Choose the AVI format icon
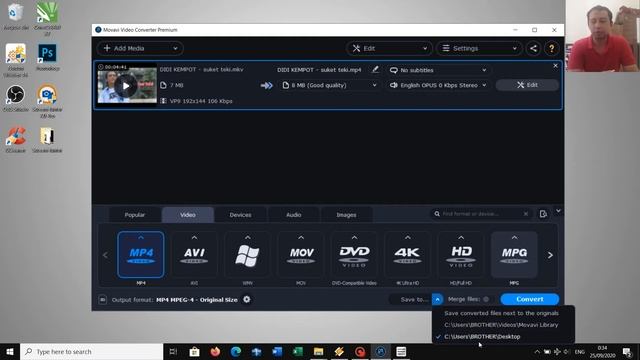 pos(194,255)
